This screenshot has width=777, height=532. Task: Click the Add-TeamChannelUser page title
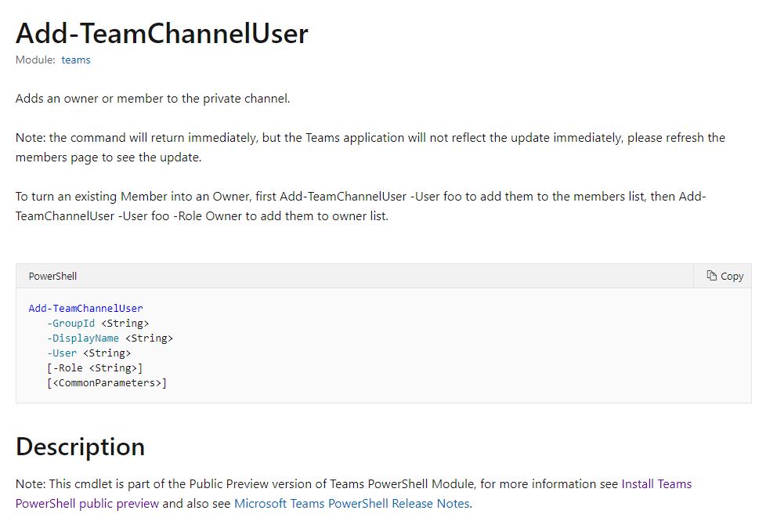pos(162,33)
